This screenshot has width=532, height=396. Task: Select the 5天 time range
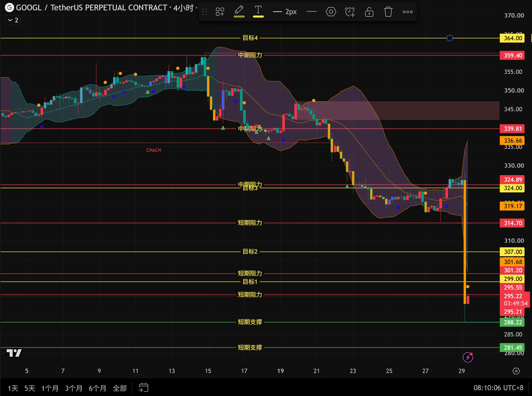pos(30,388)
